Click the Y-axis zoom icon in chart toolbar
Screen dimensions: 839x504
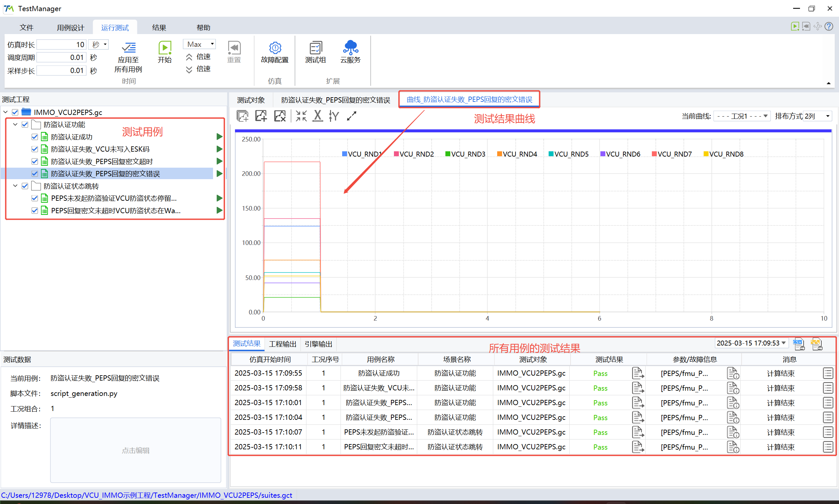click(x=334, y=116)
